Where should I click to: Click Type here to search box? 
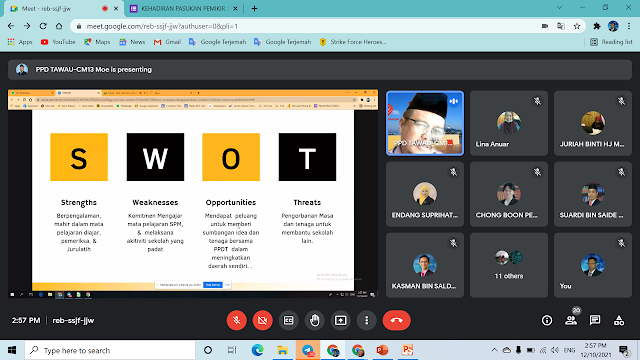tap(110, 350)
